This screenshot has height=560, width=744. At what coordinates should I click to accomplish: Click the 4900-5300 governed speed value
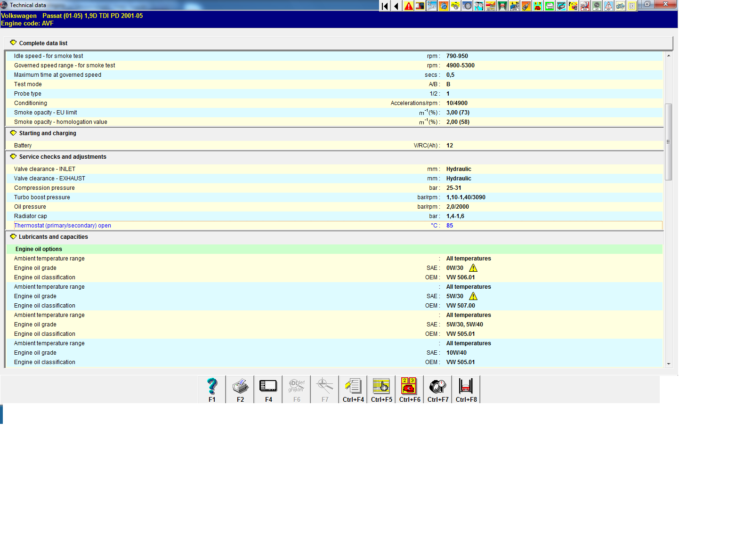tap(461, 65)
